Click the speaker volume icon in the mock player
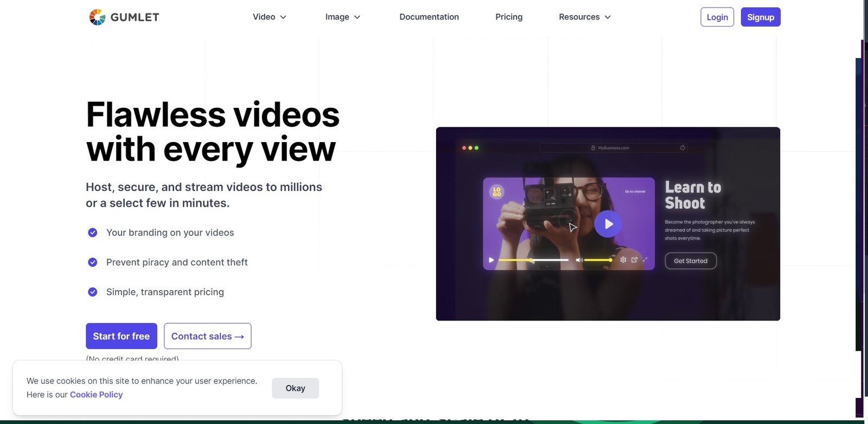 (x=579, y=260)
